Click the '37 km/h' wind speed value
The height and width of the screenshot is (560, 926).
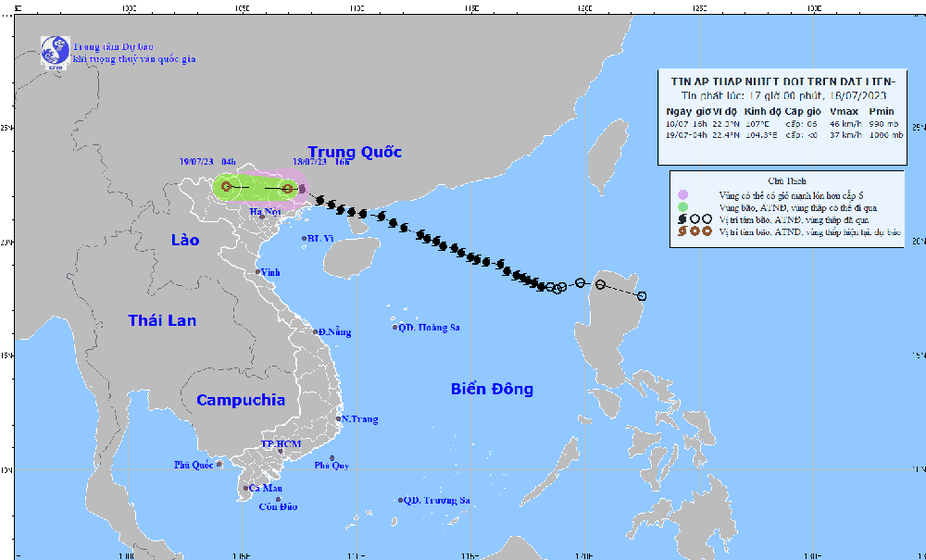point(845,135)
